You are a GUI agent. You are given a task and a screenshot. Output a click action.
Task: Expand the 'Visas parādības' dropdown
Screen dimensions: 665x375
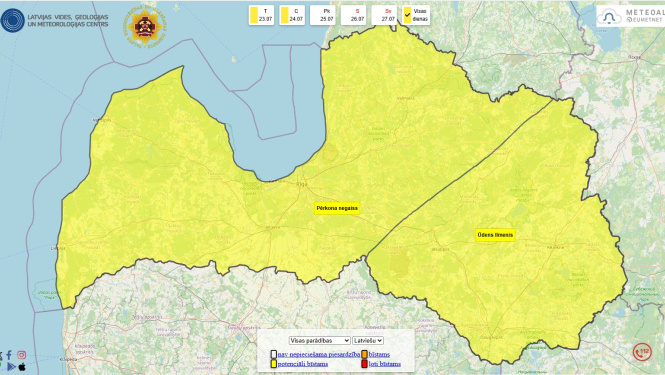tap(319, 341)
